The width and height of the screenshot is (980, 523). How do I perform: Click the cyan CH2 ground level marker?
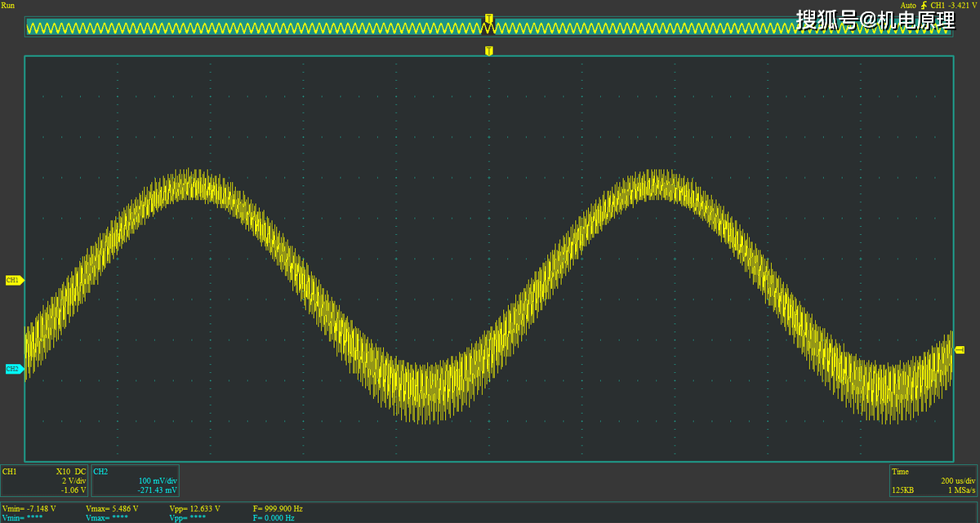click(x=13, y=369)
